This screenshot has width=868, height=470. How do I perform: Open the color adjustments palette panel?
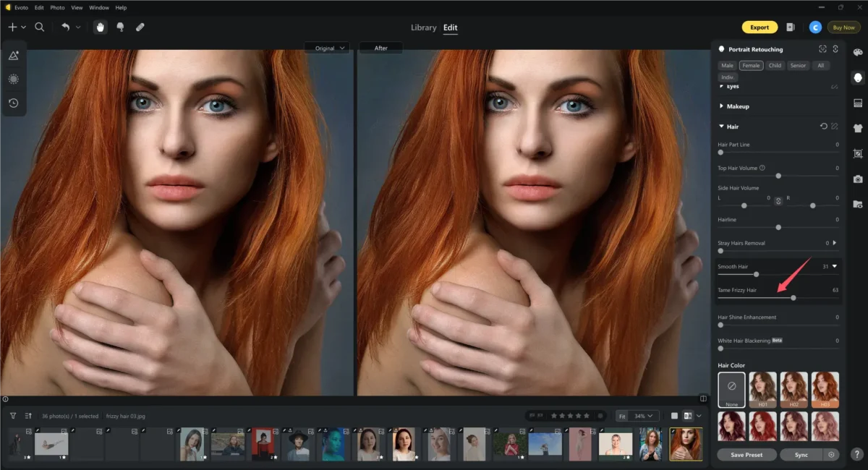pyautogui.click(x=858, y=52)
